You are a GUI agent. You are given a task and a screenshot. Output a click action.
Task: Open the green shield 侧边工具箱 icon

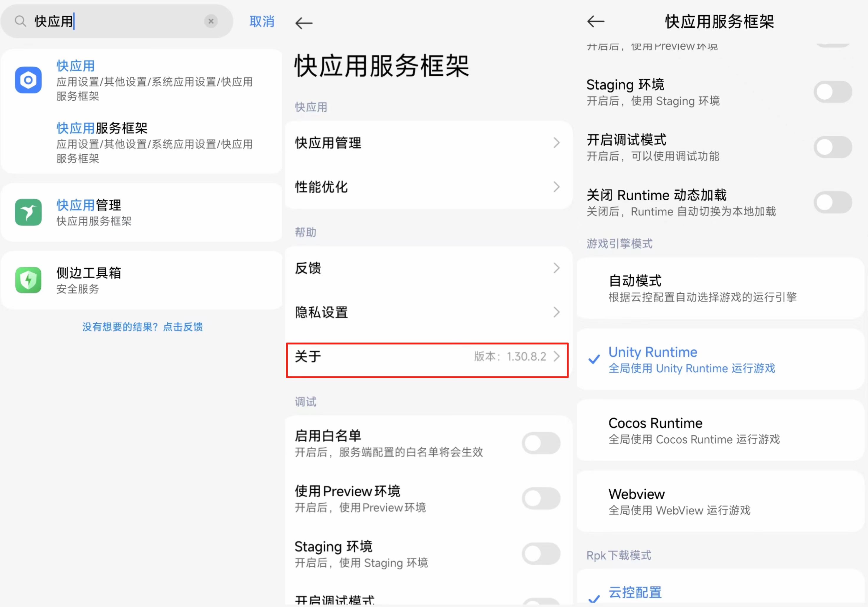(28, 280)
